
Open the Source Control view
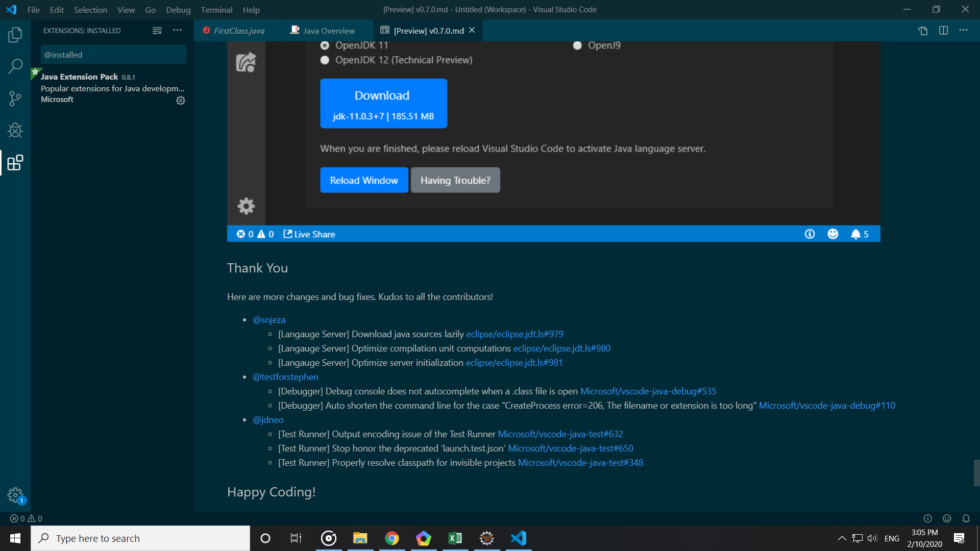coord(15,98)
